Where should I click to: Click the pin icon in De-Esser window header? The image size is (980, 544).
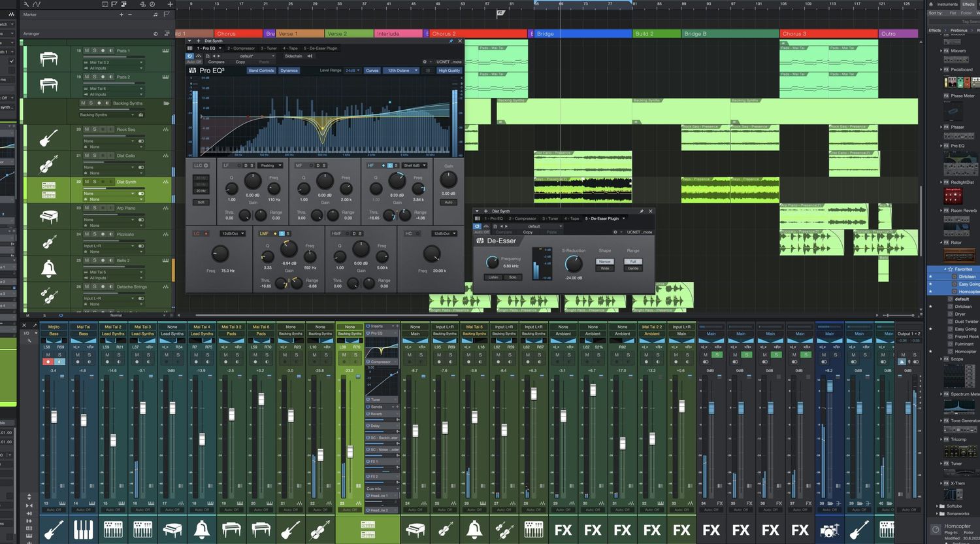pos(642,211)
